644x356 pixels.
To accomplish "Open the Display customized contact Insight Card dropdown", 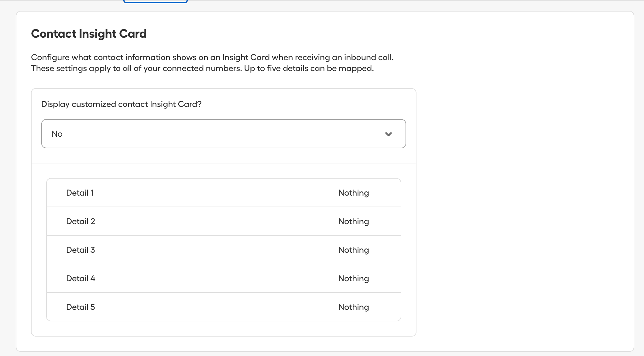I will (223, 134).
